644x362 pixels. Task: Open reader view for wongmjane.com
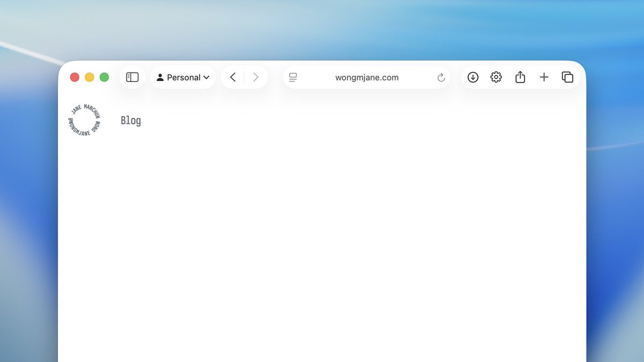[292, 77]
